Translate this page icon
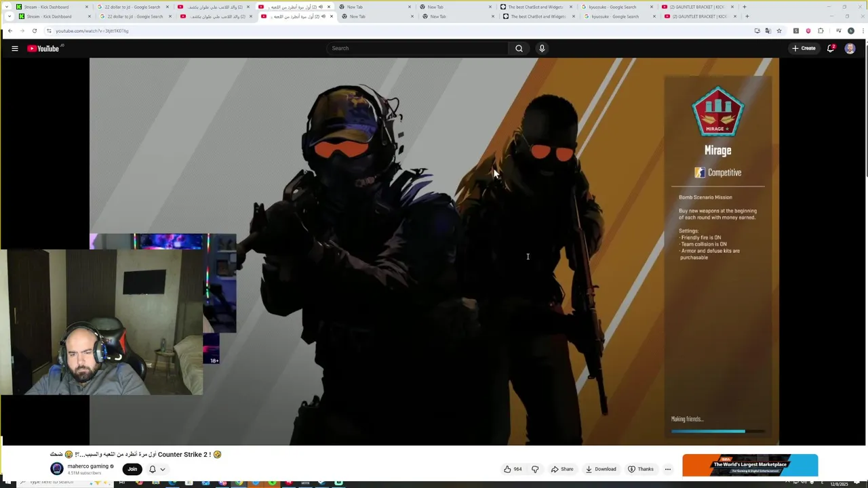Image resolution: width=868 pixels, height=488 pixels. click(768, 30)
